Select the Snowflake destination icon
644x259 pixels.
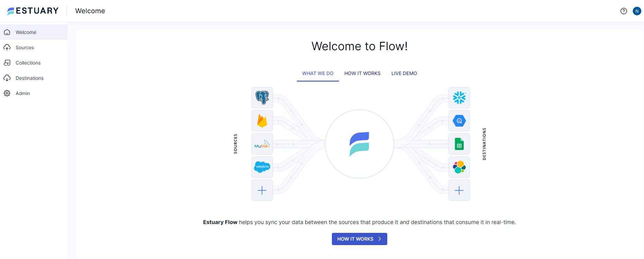pos(459,98)
